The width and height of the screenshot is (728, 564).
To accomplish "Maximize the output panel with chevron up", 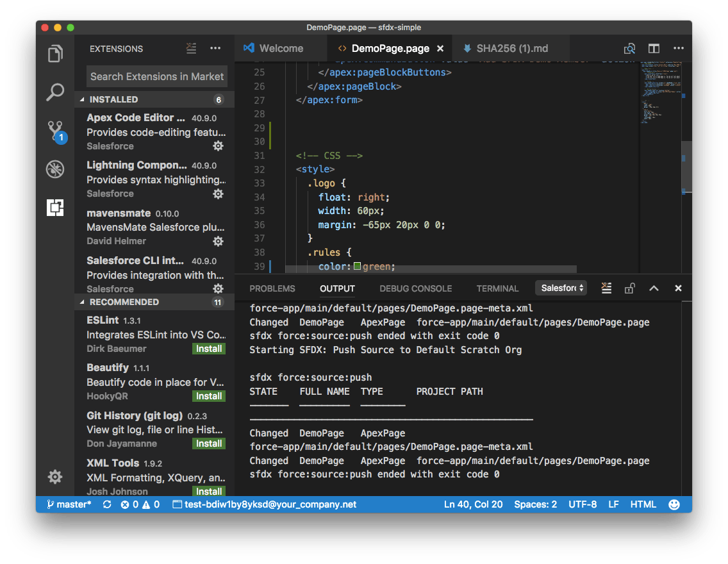I will point(654,288).
